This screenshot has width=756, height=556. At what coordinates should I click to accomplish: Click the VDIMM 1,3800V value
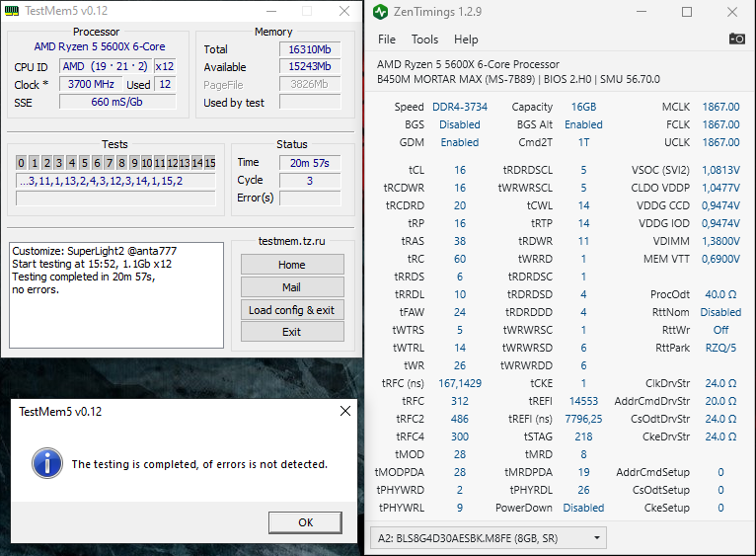point(720,241)
